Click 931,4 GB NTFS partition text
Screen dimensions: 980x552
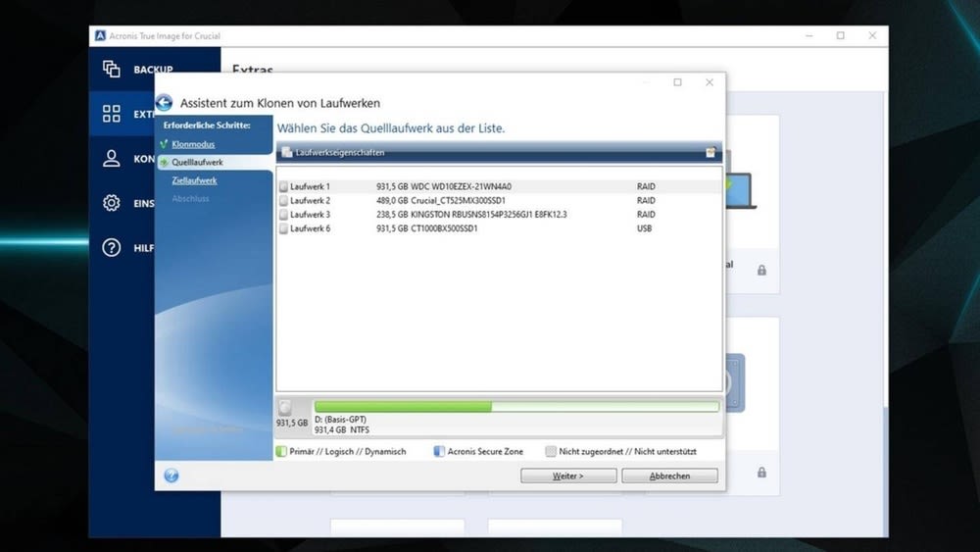click(x=342, y=430)
